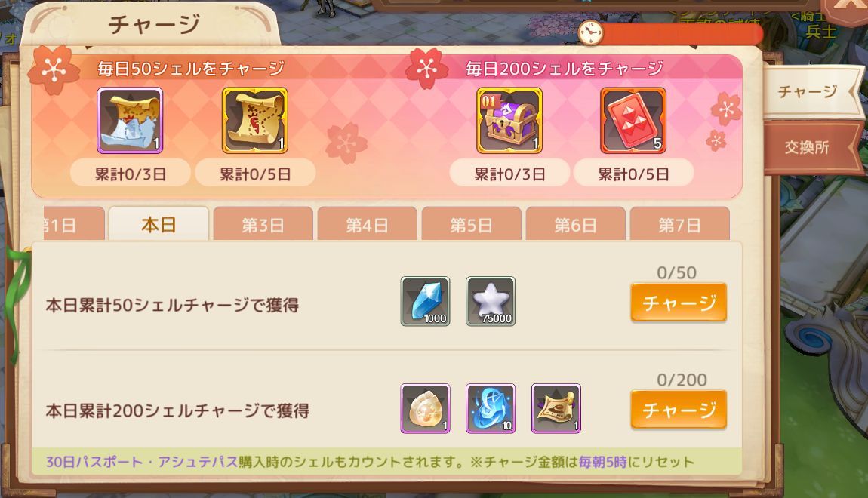Tap the silver star 75000 reward icon
This screenshot has width=868, height=498.
[491, 301]
